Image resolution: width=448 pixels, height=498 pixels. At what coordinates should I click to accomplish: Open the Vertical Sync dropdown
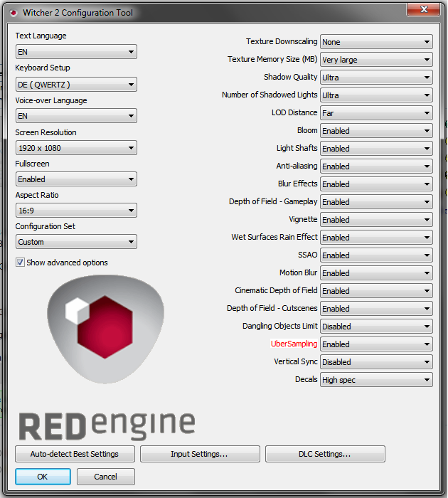[376, 362]
